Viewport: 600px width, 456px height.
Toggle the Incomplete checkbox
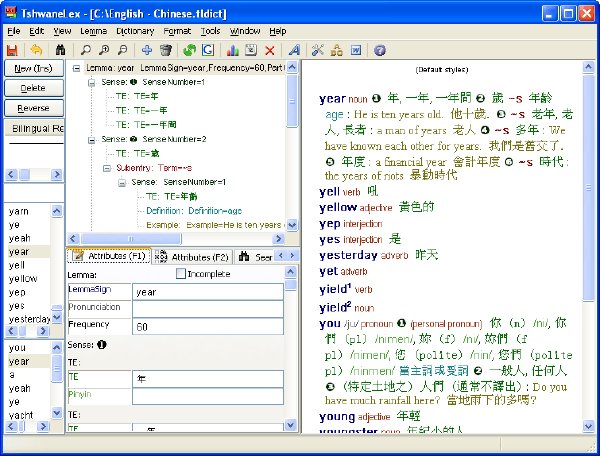(181, 274)
